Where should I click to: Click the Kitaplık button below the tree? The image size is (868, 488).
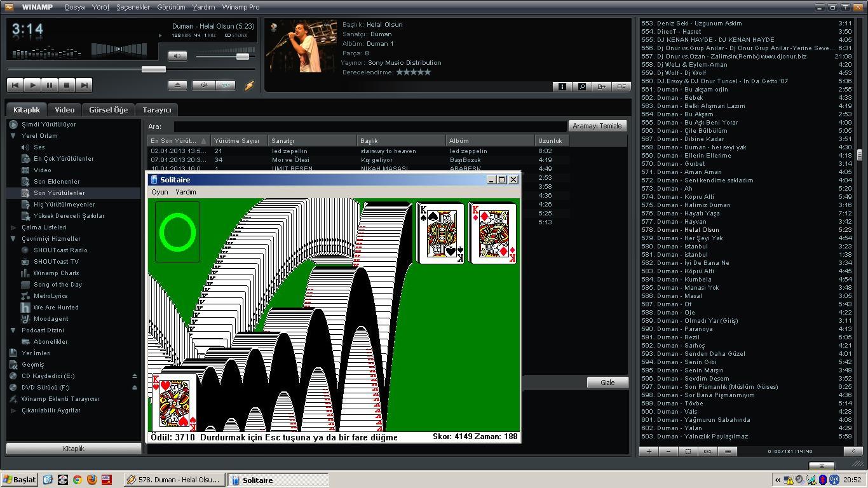point(74,449)
